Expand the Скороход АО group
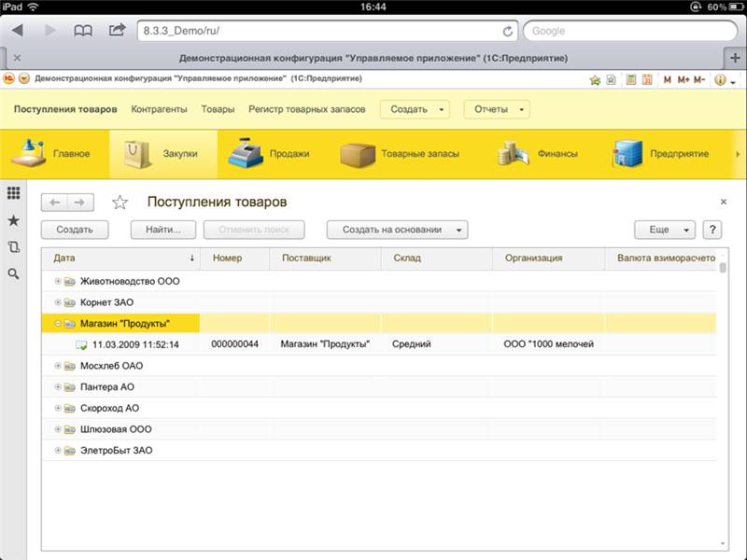Viewport: 747px width, 560px height. click(58, 408)
